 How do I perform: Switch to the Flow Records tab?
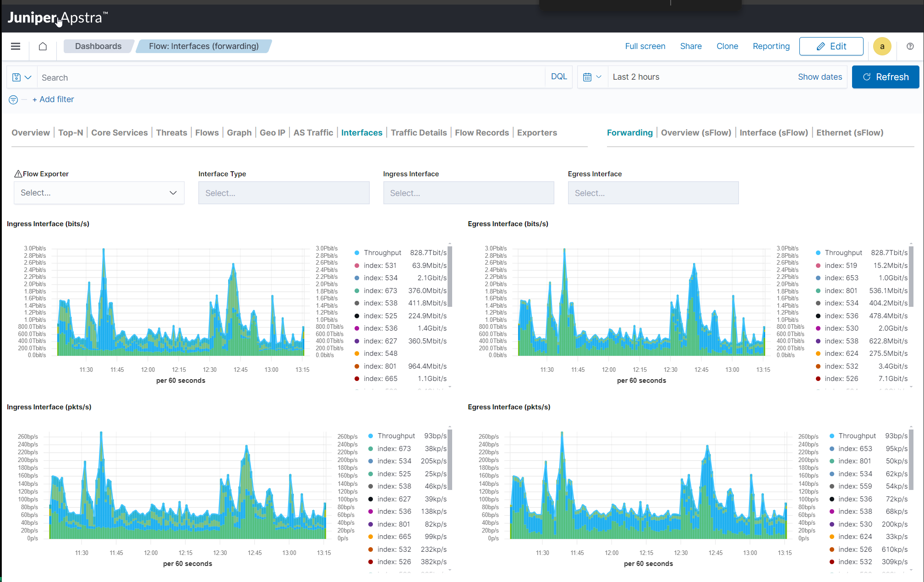tap(482, 132)
